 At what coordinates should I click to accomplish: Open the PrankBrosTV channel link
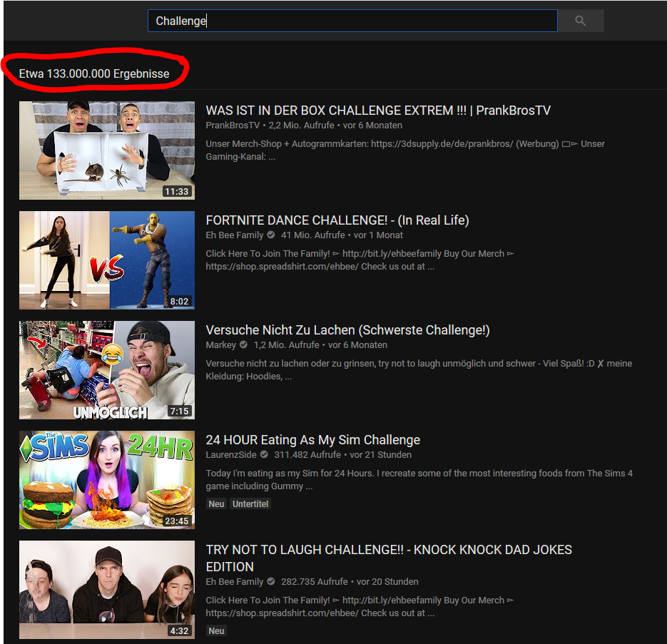tap(233, 126)
